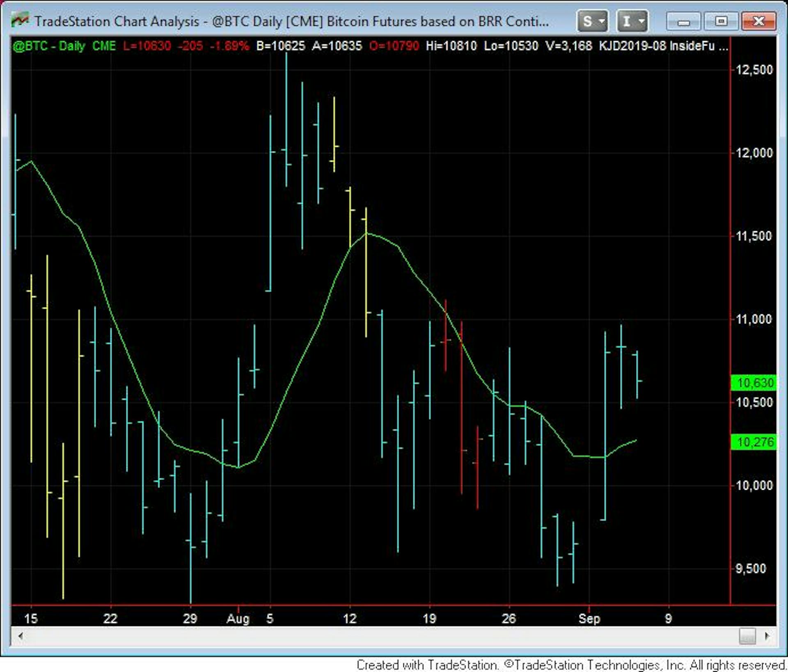
Task: Click the 22 date axis label
Action: click(x=110, y=618)
